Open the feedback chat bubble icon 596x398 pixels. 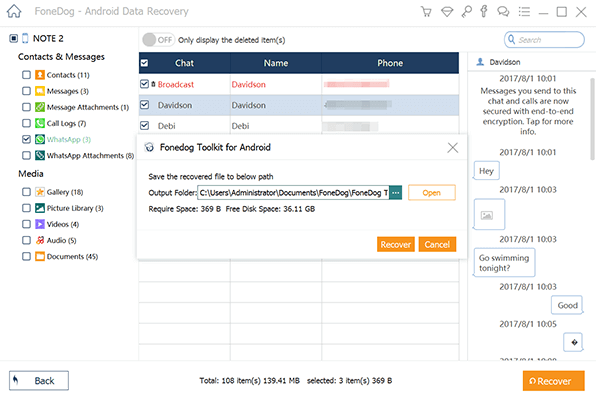pyautogui.click(x=503, y=11)
